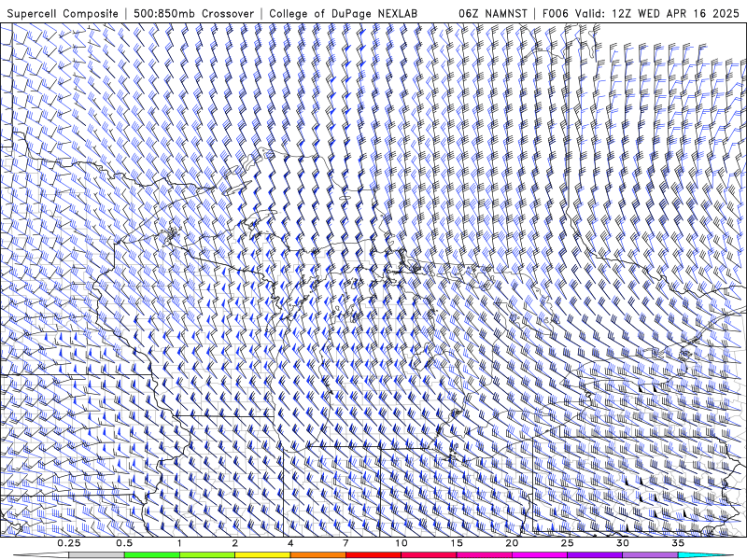Click the magenta 20–25 colorbar segment

click(x=540, y=555)
